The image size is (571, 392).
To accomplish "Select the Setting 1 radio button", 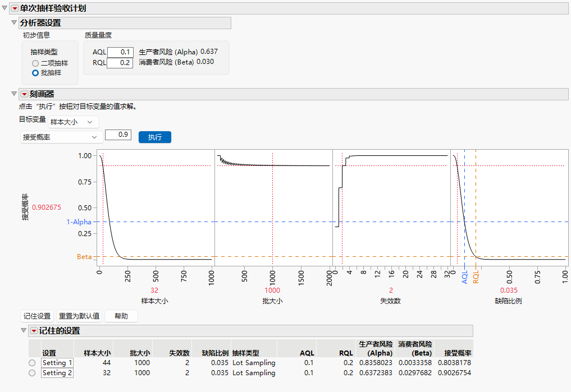I will point(32,363).
